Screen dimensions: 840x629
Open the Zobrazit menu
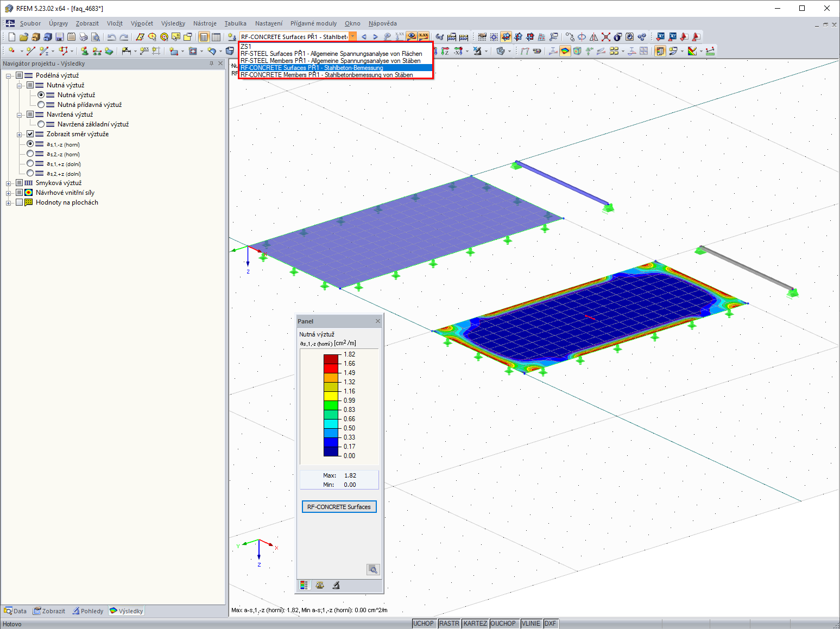(87, 23)
